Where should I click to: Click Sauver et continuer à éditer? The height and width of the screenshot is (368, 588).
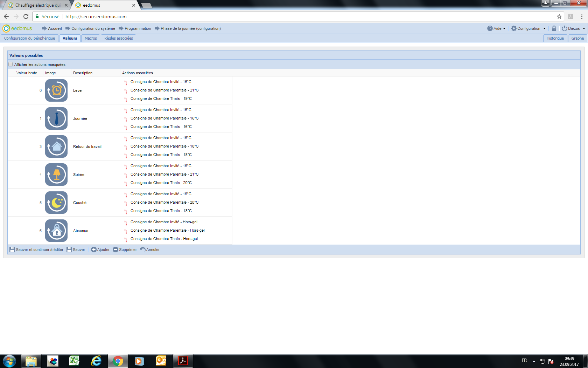pyautogui.click(x=36, y=250)
